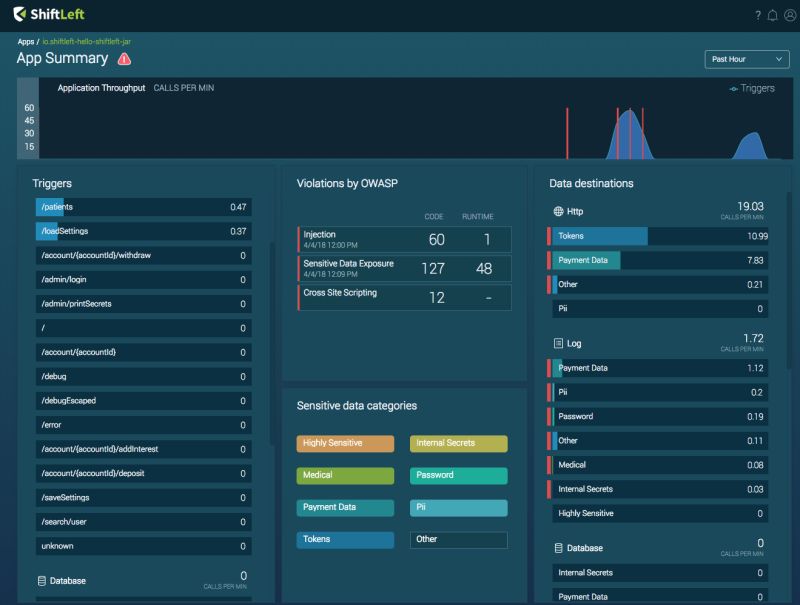Click the Triggers legend marker icon
The height and width of the screenshot is (605, 800).
click(733, 89)
